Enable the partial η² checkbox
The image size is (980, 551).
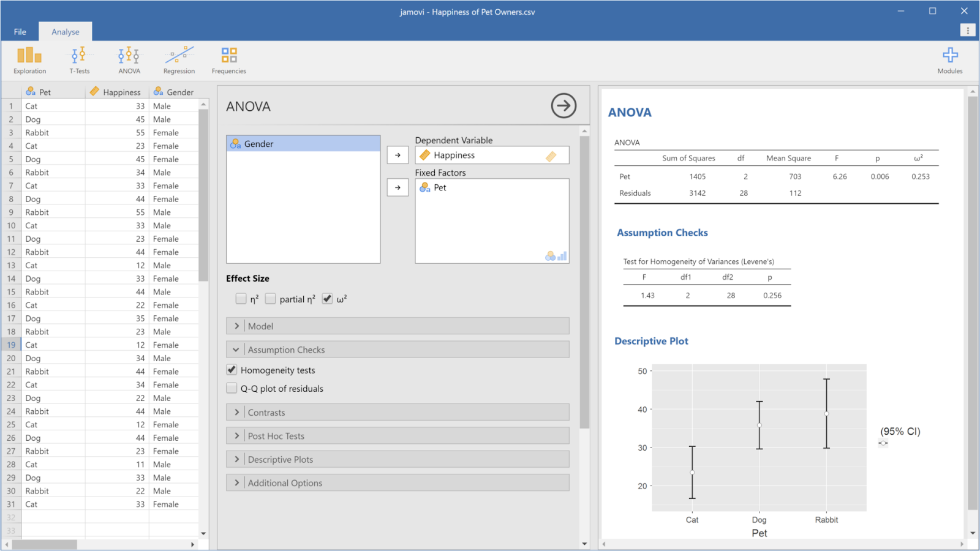[270, 299]
